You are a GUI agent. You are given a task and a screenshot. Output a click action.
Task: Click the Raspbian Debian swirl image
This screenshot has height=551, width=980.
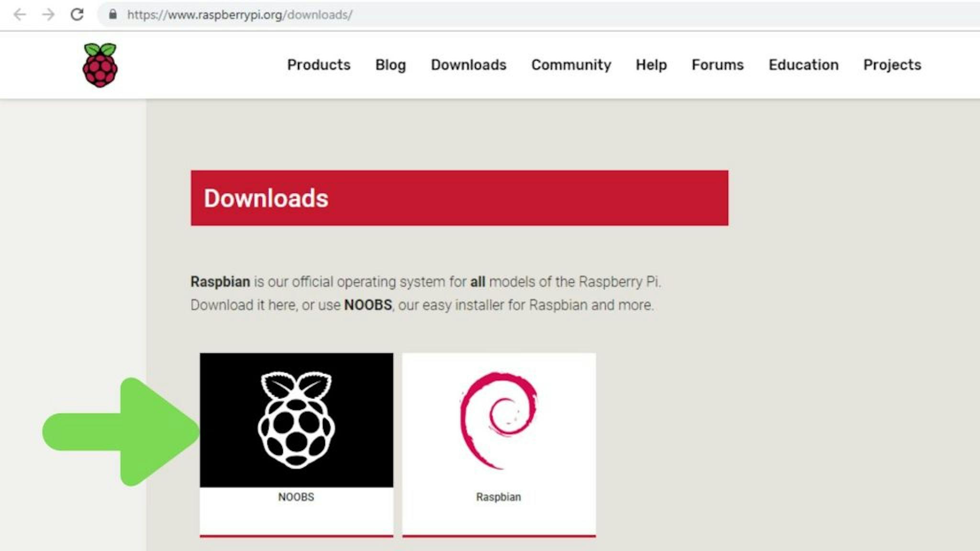point(499,420)
